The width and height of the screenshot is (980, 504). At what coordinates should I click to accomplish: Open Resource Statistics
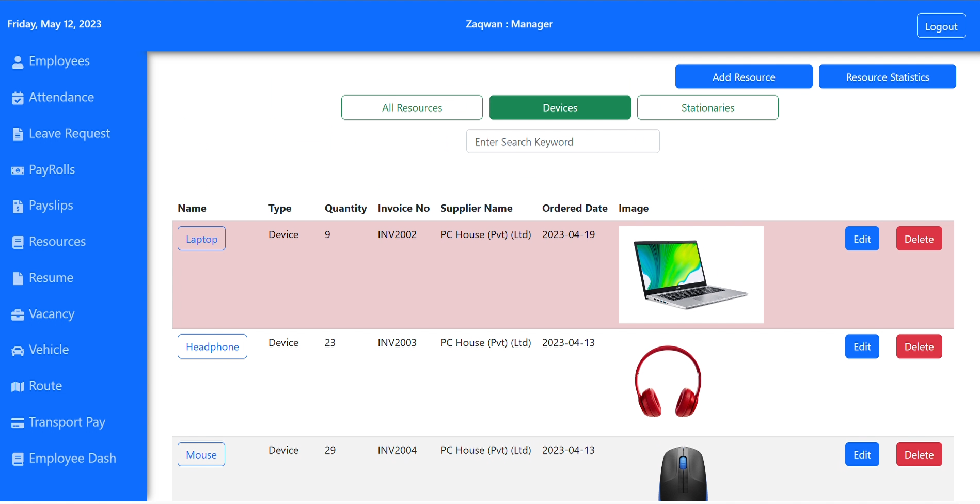887,77
